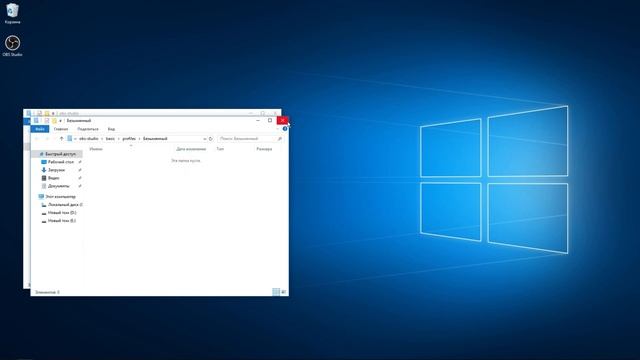Sort by the Дата изменения column header
Image resolution: width=640 pixels, height=360 pixels.
pos(191,149)
